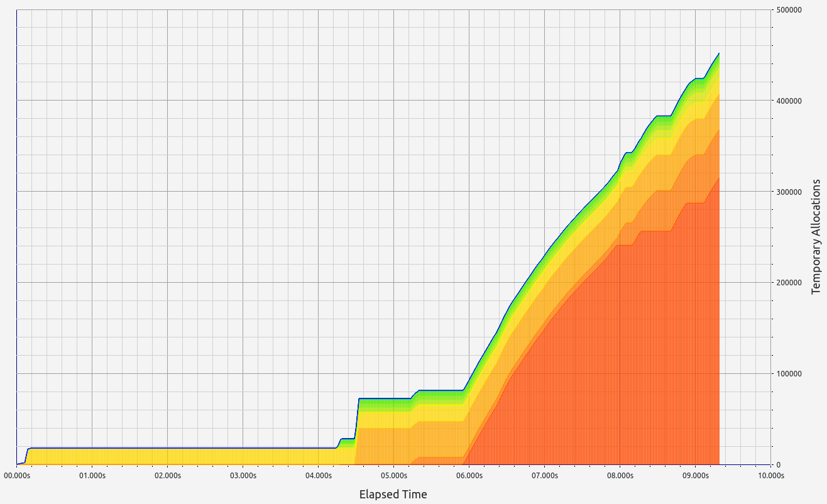Image resolution: width=827 pixels, height=504 pixels.
Task: Pick the 06.000s elapsed time label
Action: (469, 476)
